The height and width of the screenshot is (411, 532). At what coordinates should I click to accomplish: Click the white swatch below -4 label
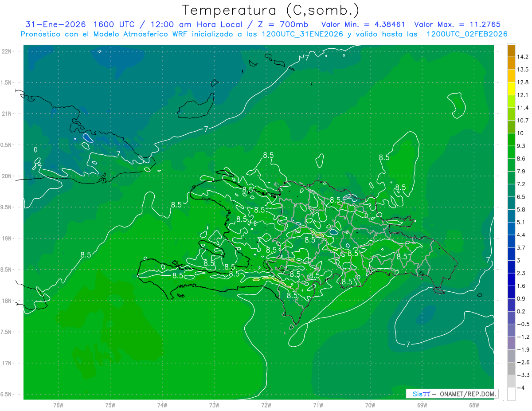click(511, 394)
